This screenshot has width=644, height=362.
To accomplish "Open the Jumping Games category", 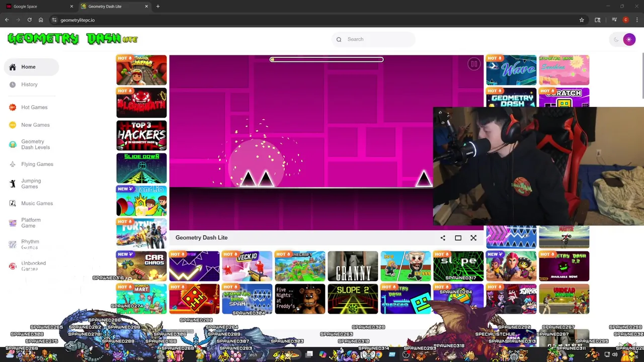I will coord(31,184).
